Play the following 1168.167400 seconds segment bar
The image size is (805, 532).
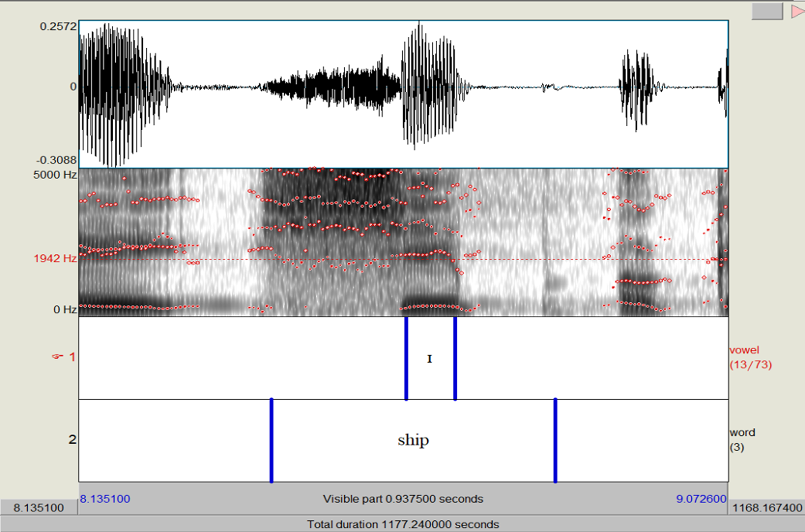click(767, 507)
